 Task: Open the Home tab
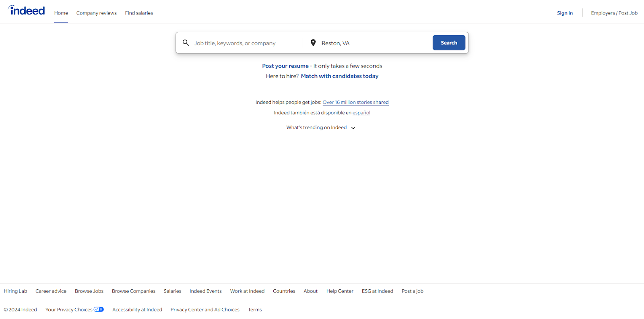[x=61, y=13]
